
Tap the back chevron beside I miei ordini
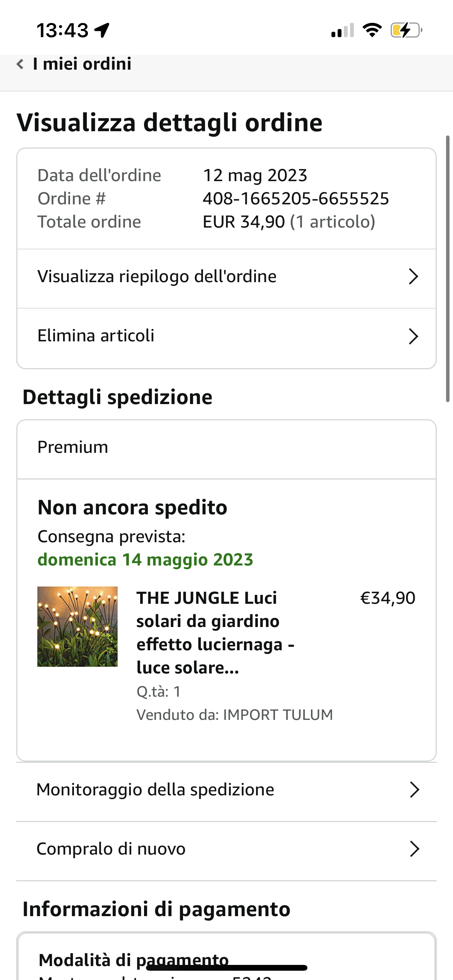tap(20, 64)
